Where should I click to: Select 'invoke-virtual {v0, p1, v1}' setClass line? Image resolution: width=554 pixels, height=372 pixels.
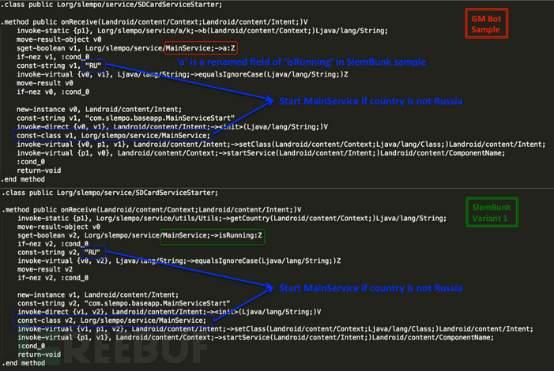tap(281, 144)
